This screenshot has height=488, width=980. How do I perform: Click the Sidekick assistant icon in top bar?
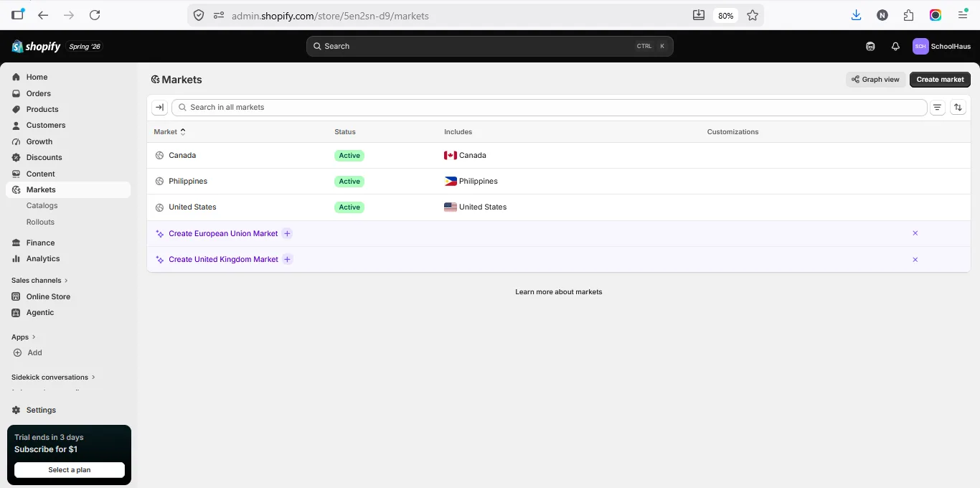click(870, 46)
